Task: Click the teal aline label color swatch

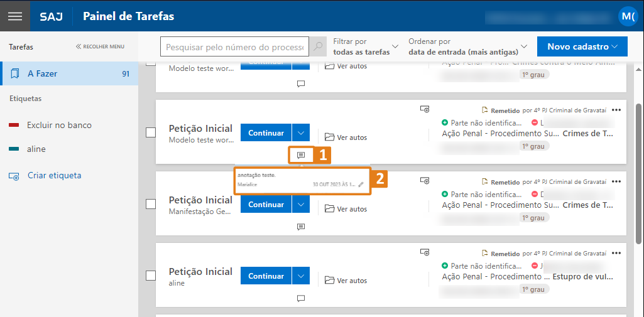Action: coord(14,149)
